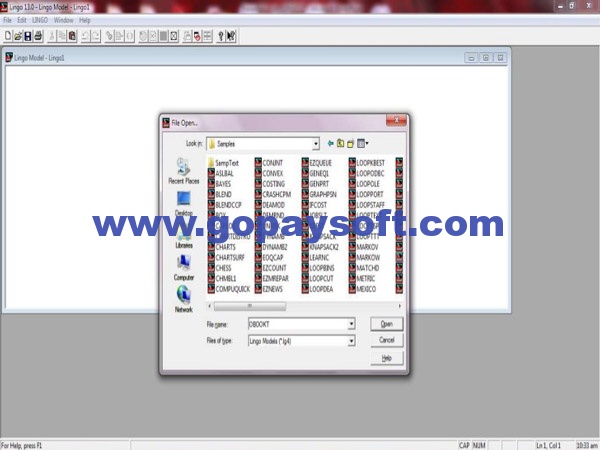Save the model with floppy disk icon
The width and height of the screenshot is (600, 450).
pyautogui.click(x=28, y=36)
